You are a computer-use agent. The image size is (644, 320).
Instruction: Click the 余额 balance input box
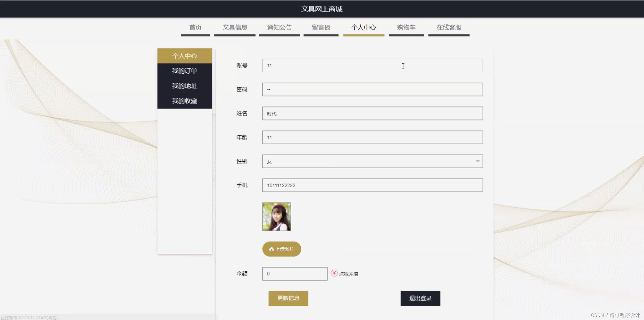(295, 273)
